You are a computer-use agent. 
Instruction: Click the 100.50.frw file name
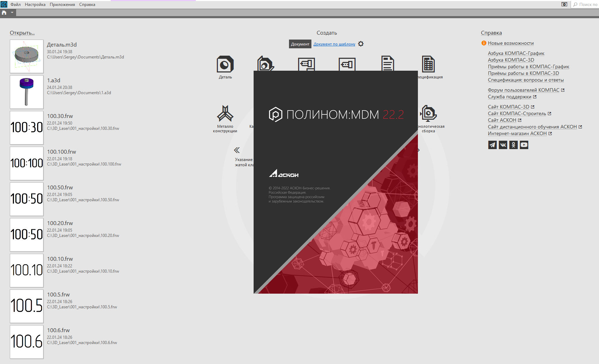point(60,188)
